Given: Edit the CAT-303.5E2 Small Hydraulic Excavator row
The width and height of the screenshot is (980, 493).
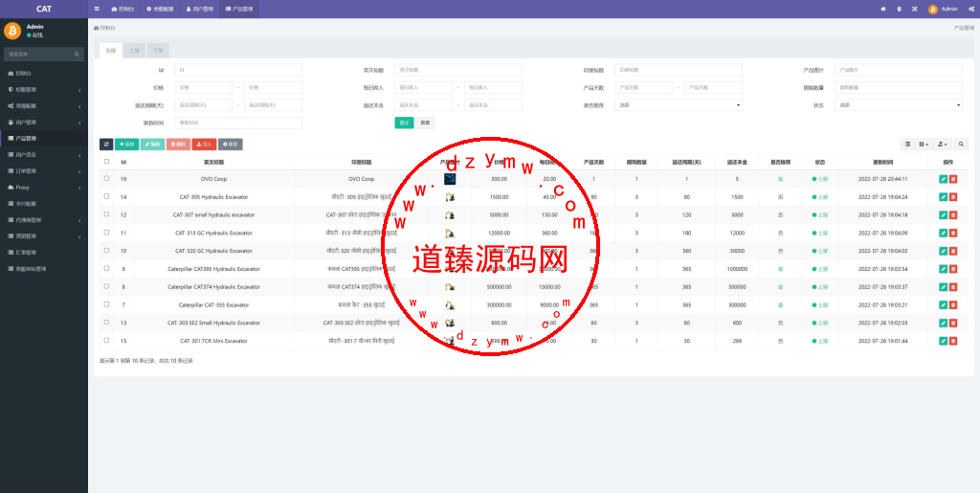Looking at the screenshot, I should tap(943, 323).
